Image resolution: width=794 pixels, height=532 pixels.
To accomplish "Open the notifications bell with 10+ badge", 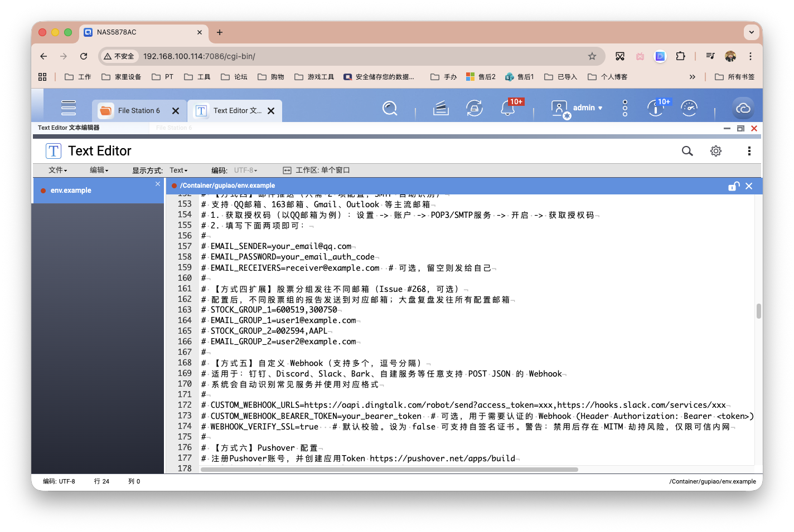I will pos(507,109).
